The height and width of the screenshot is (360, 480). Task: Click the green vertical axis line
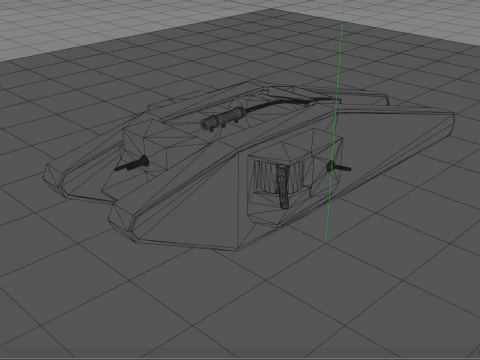point(335,121)
